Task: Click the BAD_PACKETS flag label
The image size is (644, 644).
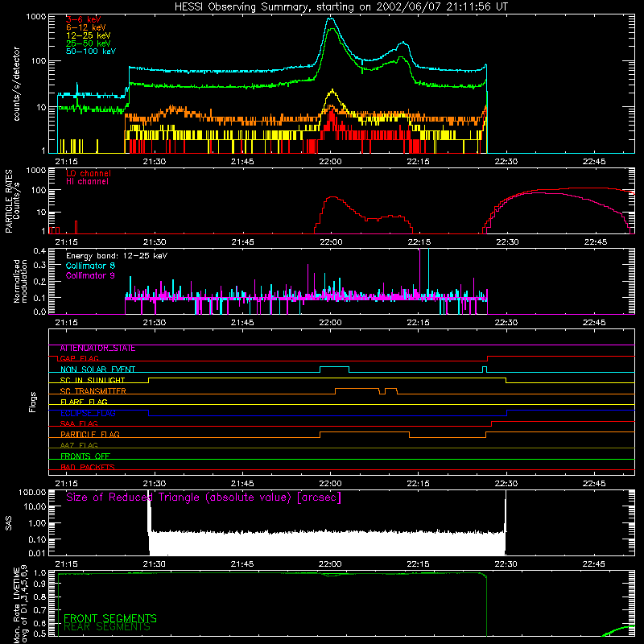Action: [x=88, y=468]
